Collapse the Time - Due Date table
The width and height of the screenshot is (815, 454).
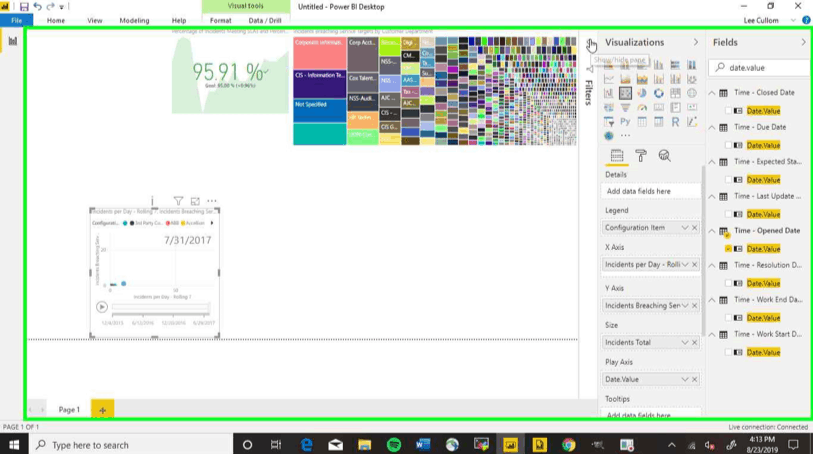click(712, 127)
